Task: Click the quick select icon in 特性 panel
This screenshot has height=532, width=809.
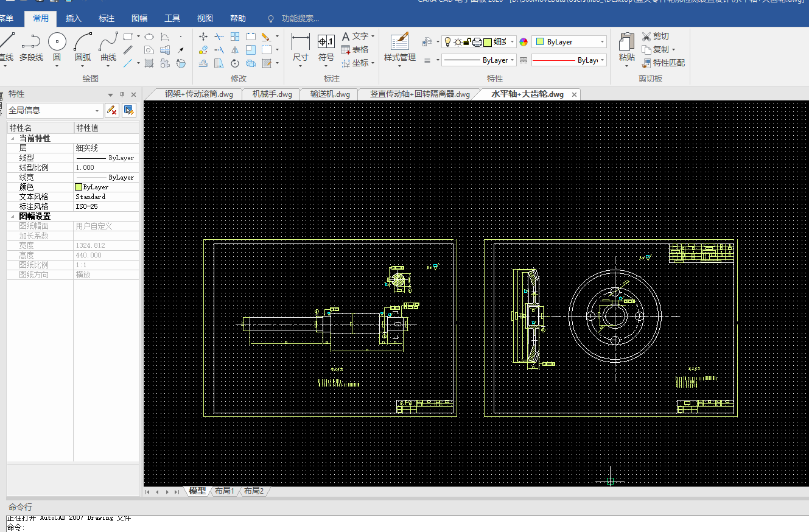Action: [x=128, y=110]
